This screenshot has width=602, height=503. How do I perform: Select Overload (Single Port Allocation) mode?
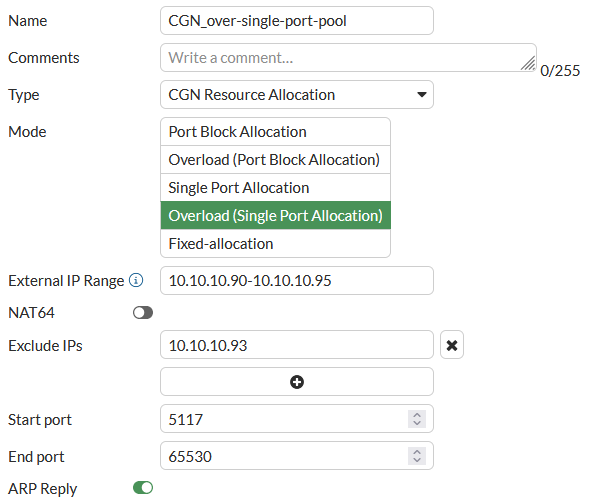275,216
